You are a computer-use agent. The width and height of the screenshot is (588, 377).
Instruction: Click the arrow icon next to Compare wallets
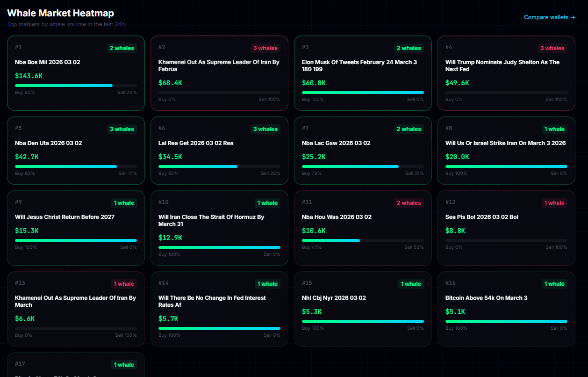point(572,17)
